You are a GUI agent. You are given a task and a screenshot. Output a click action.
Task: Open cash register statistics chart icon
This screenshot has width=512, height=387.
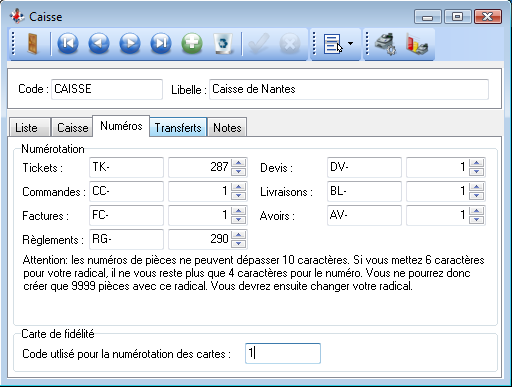417,44
